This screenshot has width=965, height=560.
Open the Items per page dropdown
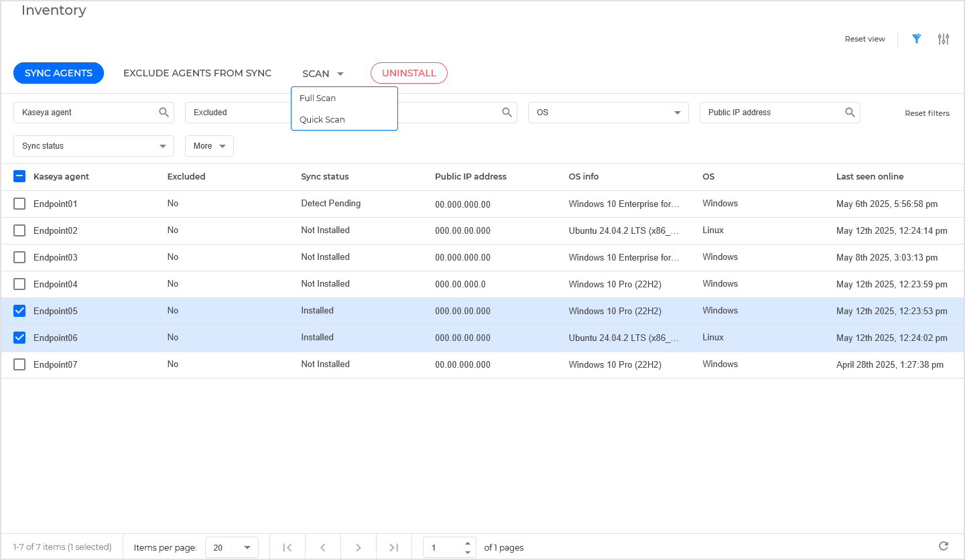[x=231, y=547]
